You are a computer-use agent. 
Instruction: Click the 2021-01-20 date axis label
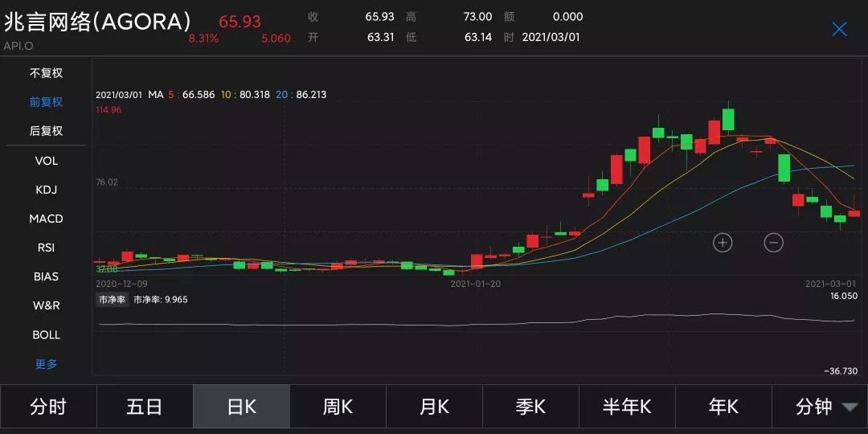click(476, 284)
